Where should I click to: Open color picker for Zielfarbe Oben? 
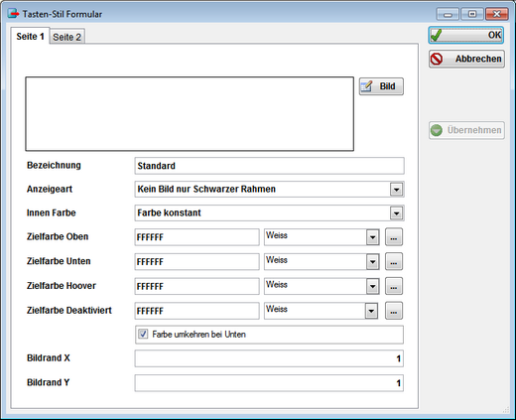[x=394, y=237]
